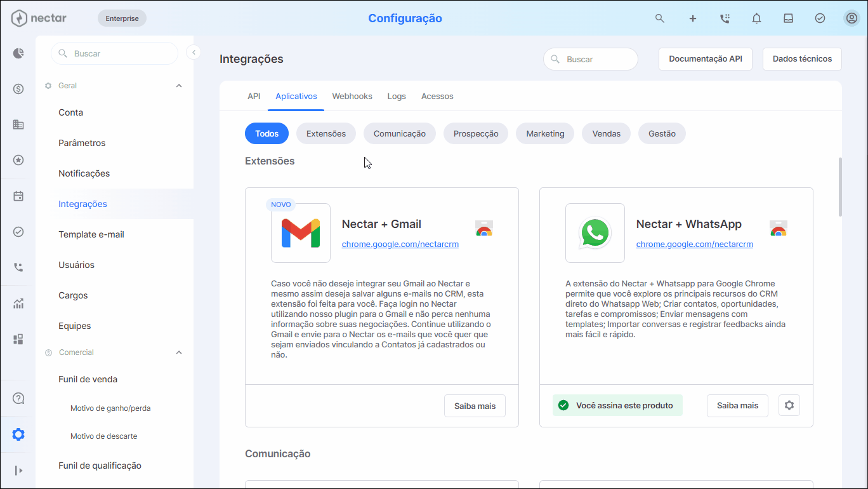
Task: Open the Acessos tab
Action: [437, 97]
